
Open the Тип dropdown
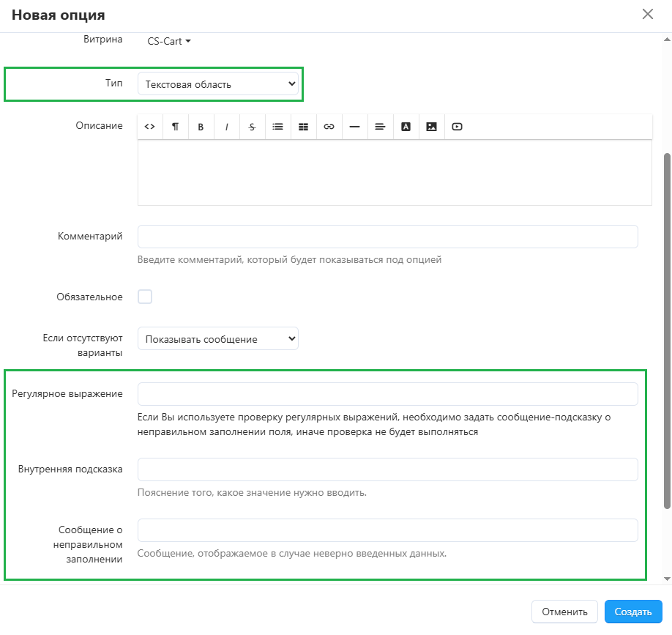coord(218,84)
